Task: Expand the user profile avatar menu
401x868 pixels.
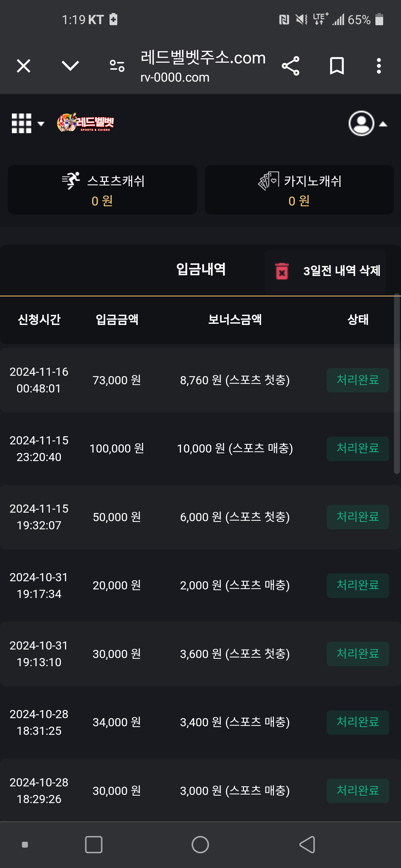Action: pos(361,123)
